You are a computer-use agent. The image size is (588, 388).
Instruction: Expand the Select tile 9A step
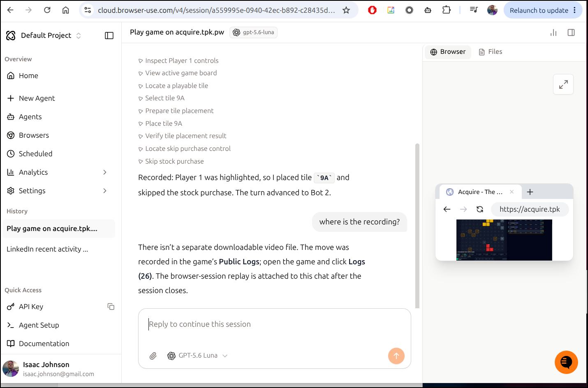coord(161,98)
